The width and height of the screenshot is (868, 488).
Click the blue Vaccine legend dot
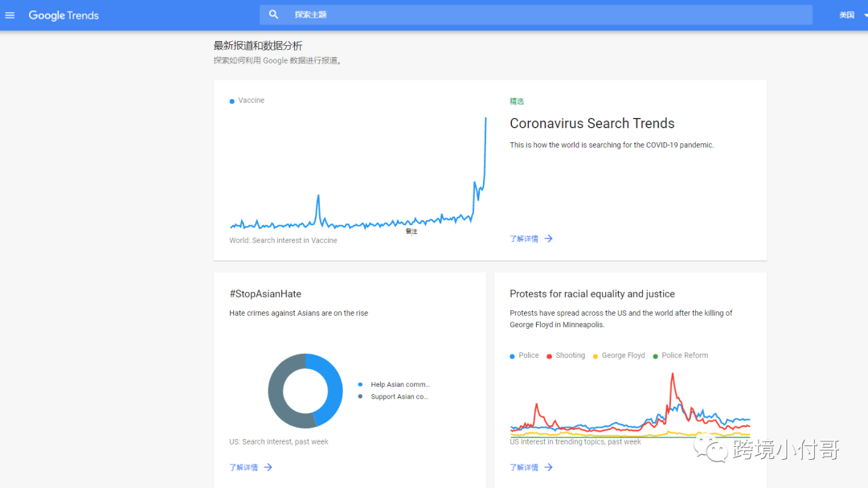coord(232,101)
